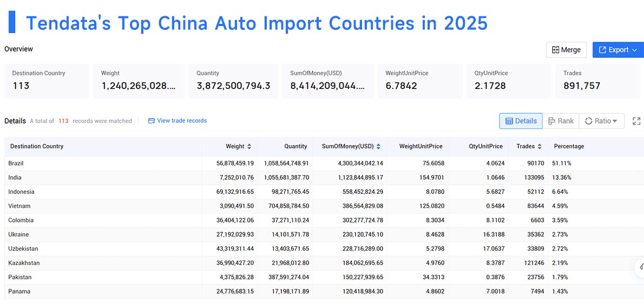This screenshot has height=305, width=644.
Task: Sort by SumOfMoney(USD) column arrows
Action: coord(378,146)
